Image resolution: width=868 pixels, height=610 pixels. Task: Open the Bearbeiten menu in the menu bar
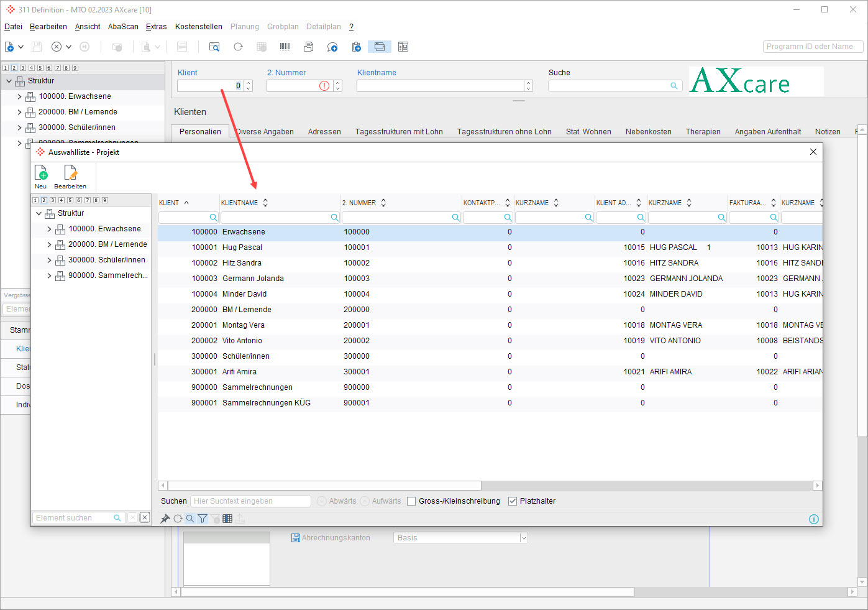pyautogui.click(x=48, y=27)
